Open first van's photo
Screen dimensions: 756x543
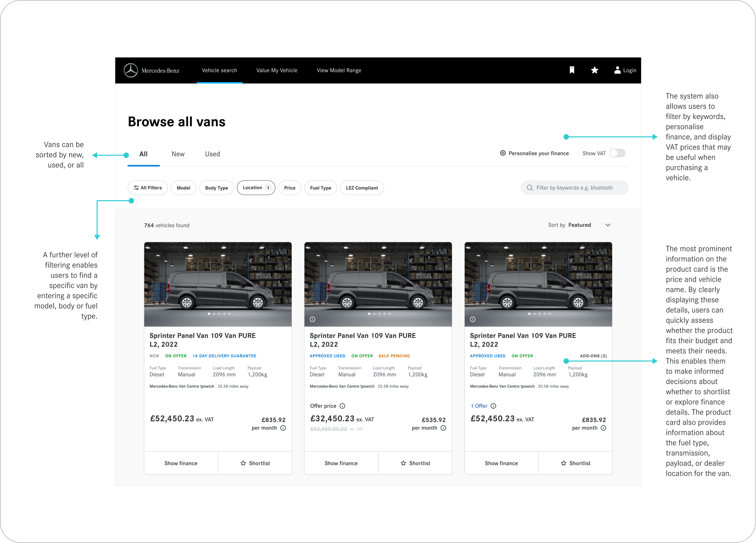(x=218, y=284)
